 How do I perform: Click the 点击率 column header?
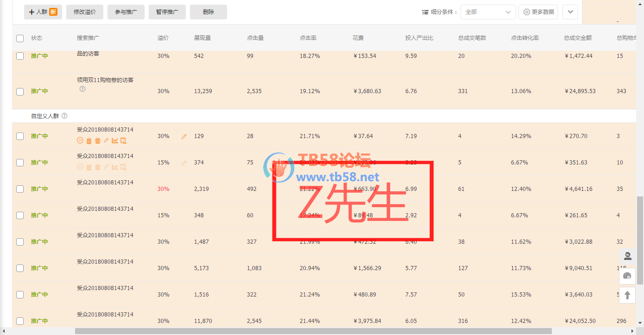pos(308,38)
